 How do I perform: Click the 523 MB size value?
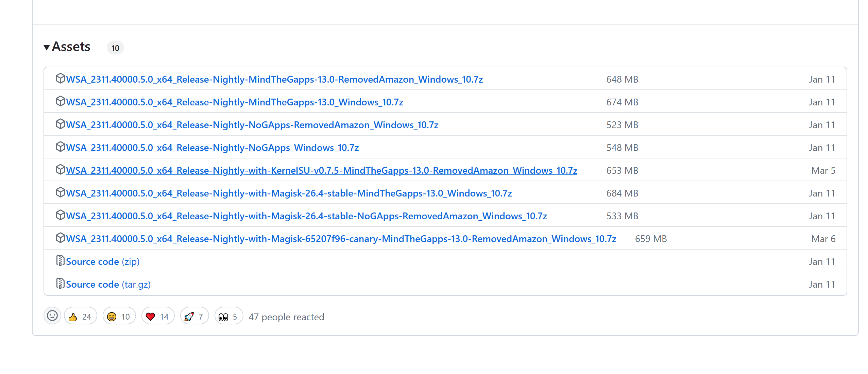(x=622, y=125)
